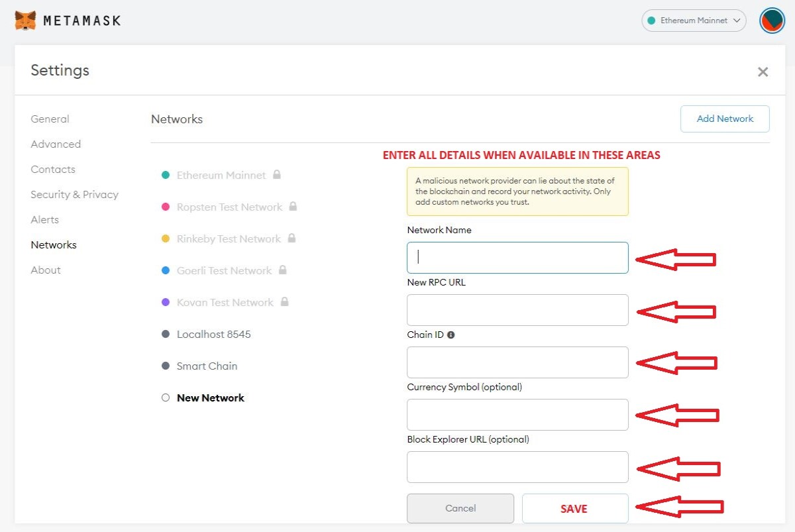Open the General settings tab
This screenshot has width=795, height=532.
click(x=50, y=119)
